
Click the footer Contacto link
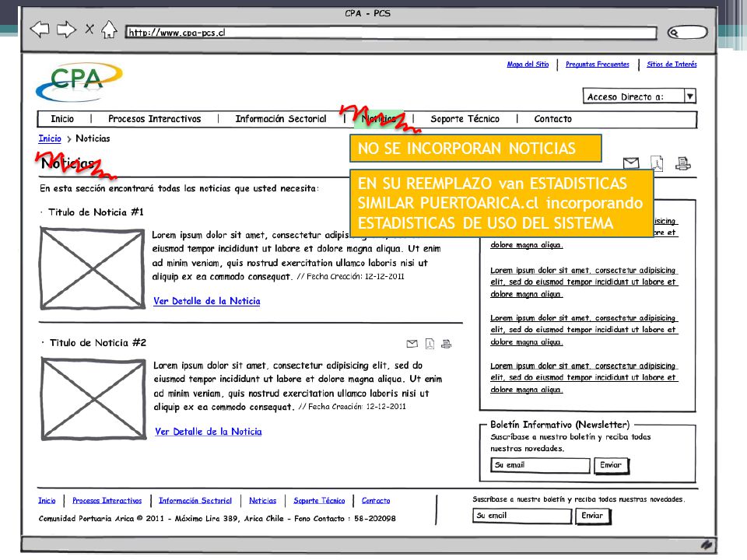click(376, 500)
